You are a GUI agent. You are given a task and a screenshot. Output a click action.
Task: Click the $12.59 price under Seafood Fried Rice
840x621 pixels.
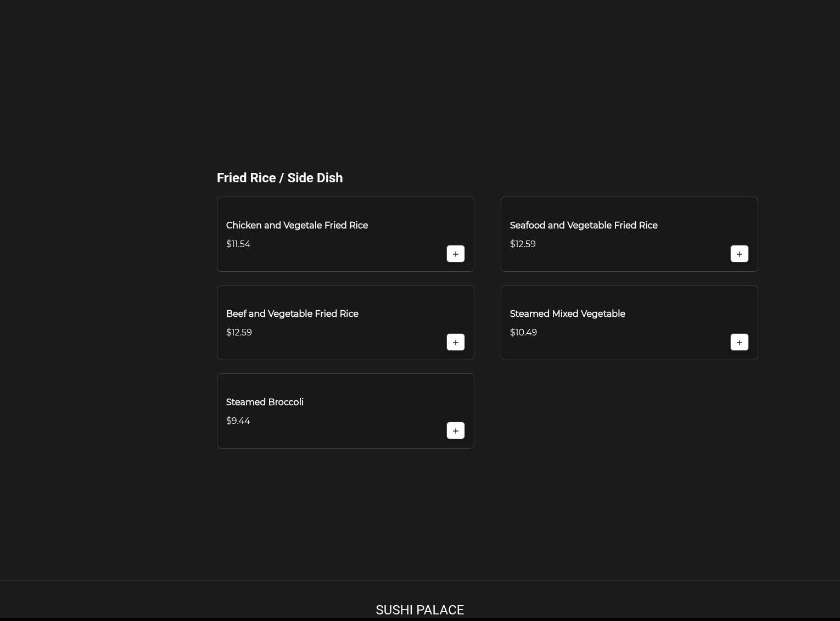(523, 244)
